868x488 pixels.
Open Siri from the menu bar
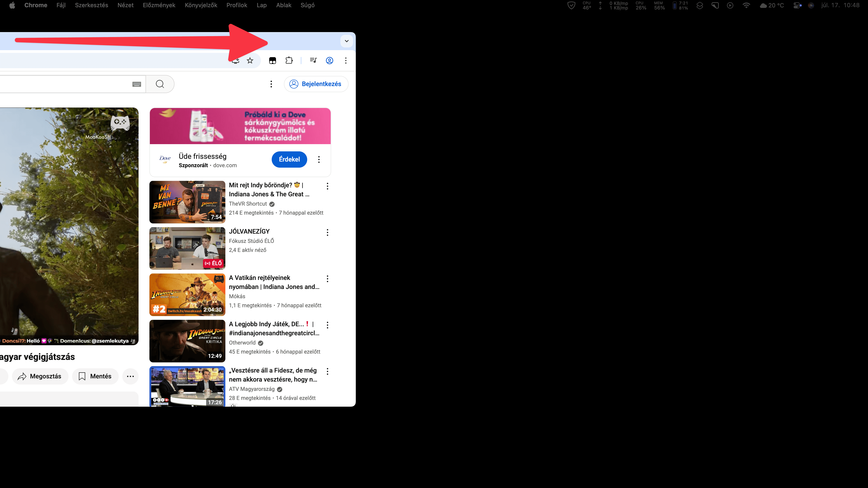coord(811,5)
